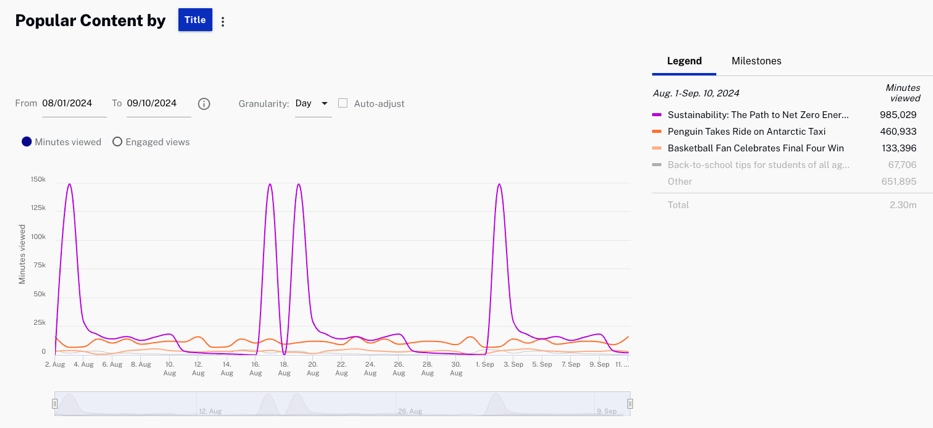Select the Minutes viewed radio button
Screen dimensions: 933x428
click(x=27, y=142)
